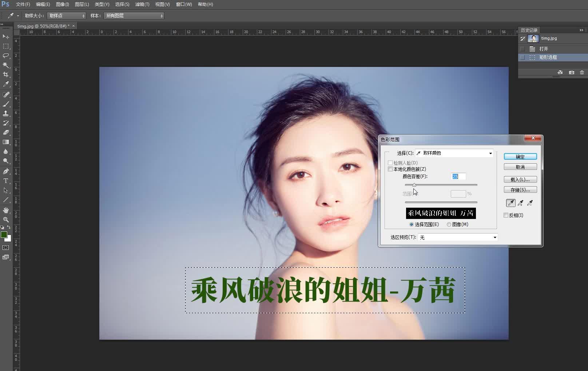Image resolution: width=588 pixels, height=371 pixels.
Task: Select the Lasso tool in the toolbar
Action: 5,55
